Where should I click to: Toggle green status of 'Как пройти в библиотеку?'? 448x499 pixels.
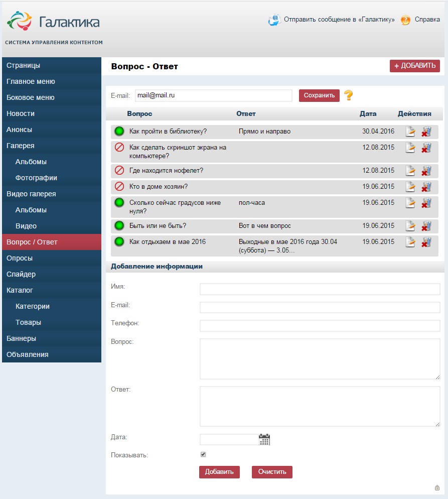119,131
